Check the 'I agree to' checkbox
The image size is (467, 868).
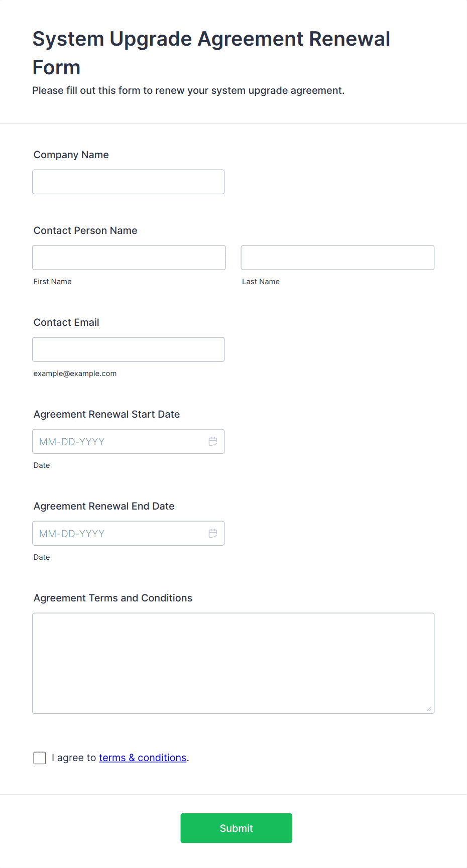40,758
